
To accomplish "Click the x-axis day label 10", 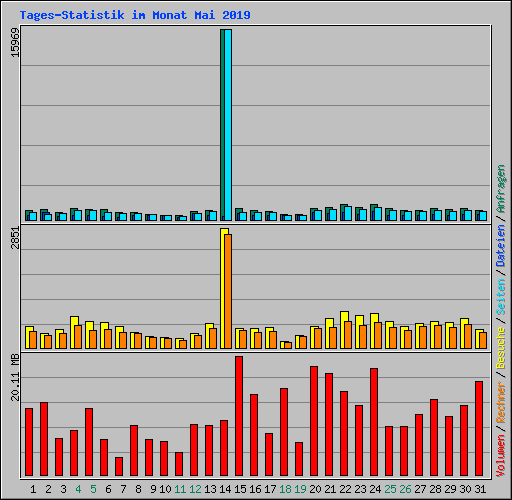I will tap(165, 489).
